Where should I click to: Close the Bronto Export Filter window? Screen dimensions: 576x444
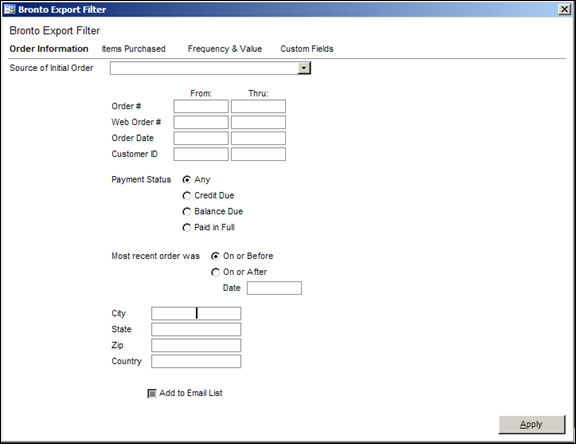[x=564, y=9]
